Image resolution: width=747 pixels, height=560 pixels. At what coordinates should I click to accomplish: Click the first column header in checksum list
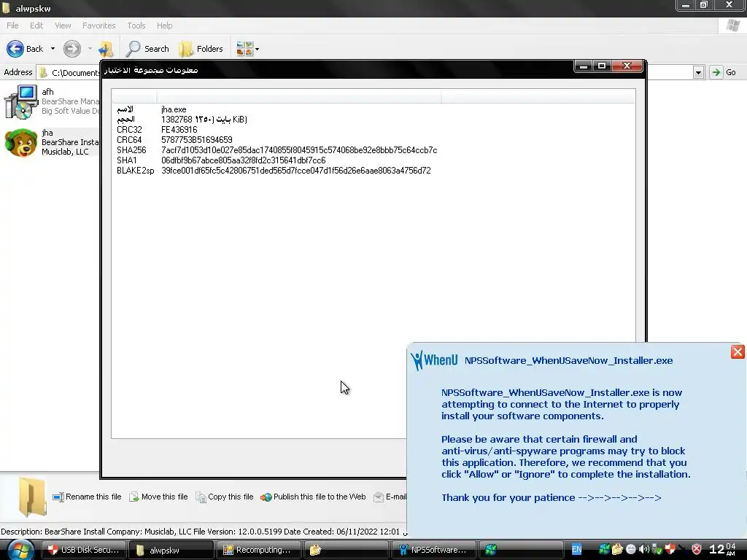point(134,97)
